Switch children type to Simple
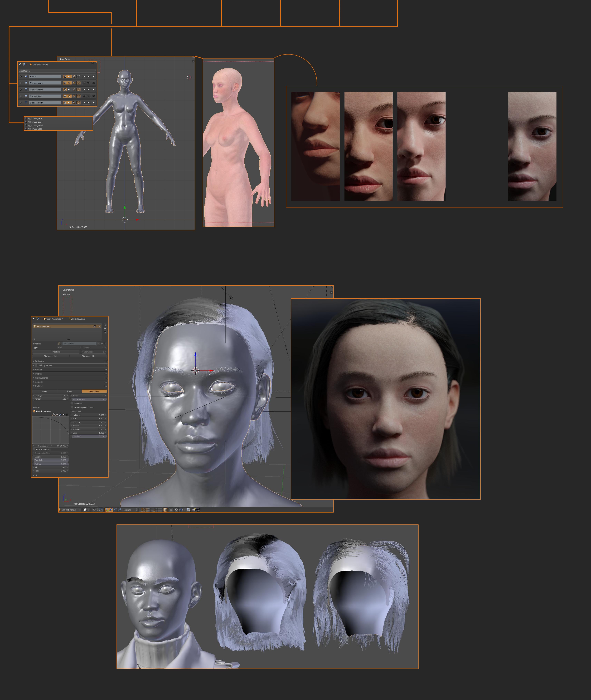Viewport: 591px width, 700px height. pos(69,391)
